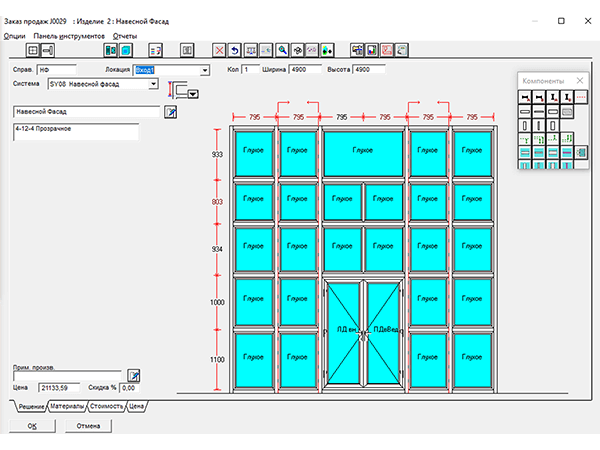The width and height of the screenshot is (600, 450).
Task: Open the Опции menu
Action: pyautogui.click(x=15, y=34)
